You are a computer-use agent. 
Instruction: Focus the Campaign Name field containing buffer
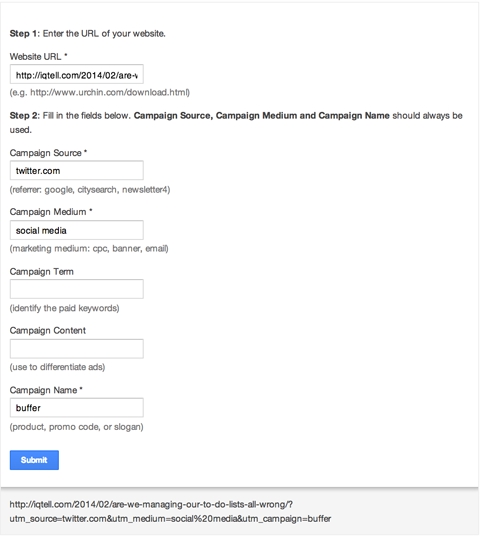coord(77,407)
